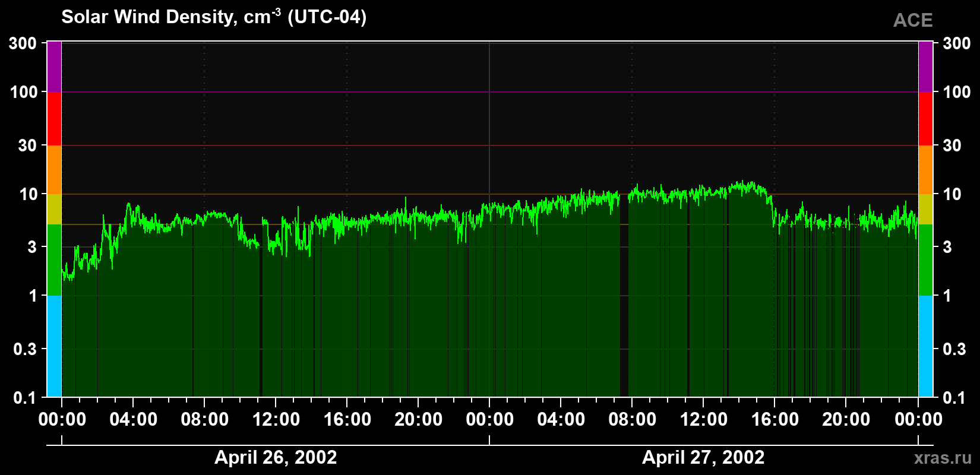Click the purple segment of the right color scale
This screenshot has width=980, height=475.
925,66
